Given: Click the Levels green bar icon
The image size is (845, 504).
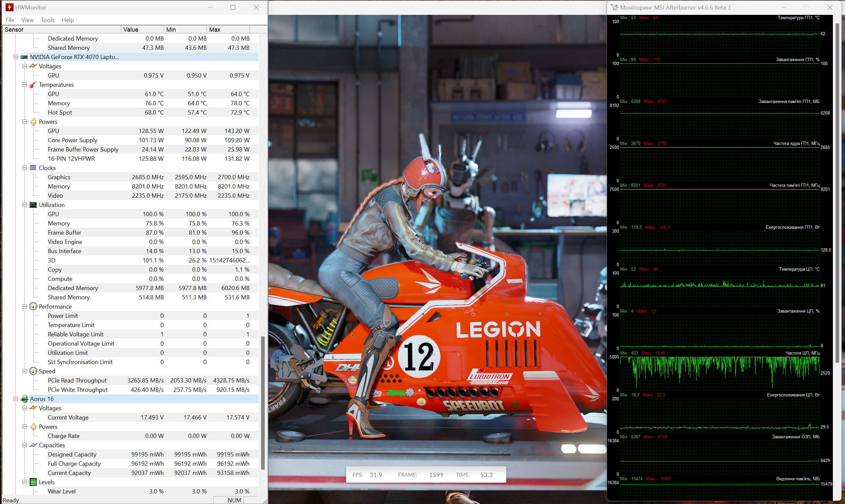Looking at the screenshot, I should click(33, 482).
